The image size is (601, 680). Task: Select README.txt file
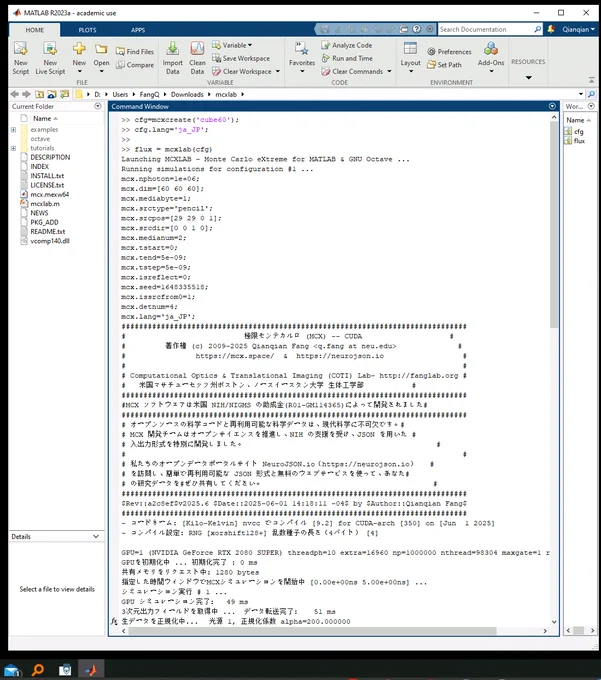[x=47, y=232]
